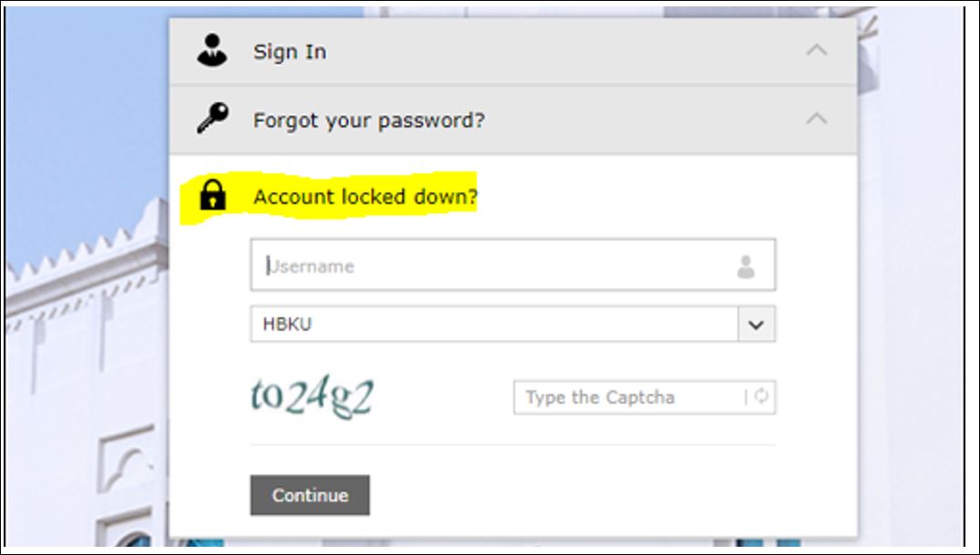Click the key icon beside Forgot your password
The image size is (980, 555).
pos(212,118)
